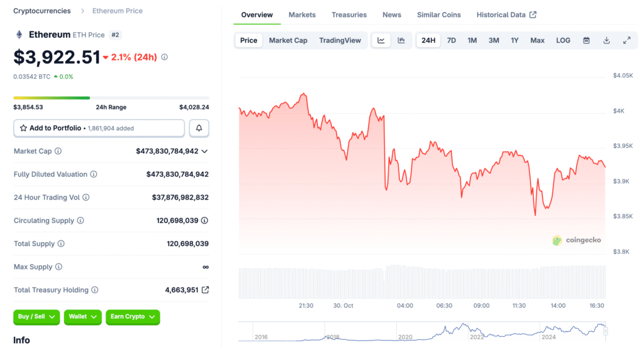This screenshot has width=644, height=348.
Task: Open the Historical Data tab
Action: pyautogui.click(x=506, y=14)
